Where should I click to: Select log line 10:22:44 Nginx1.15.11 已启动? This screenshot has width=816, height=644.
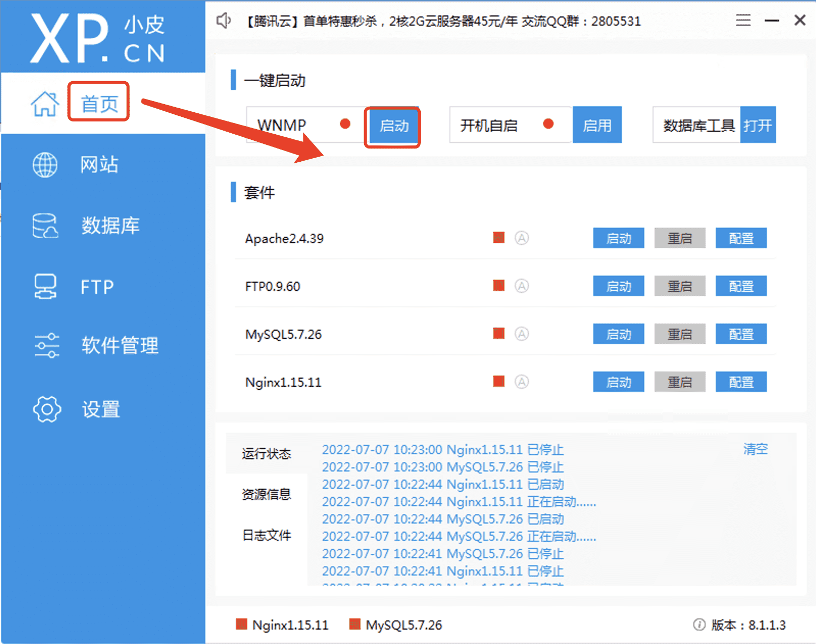coord(443,484)
